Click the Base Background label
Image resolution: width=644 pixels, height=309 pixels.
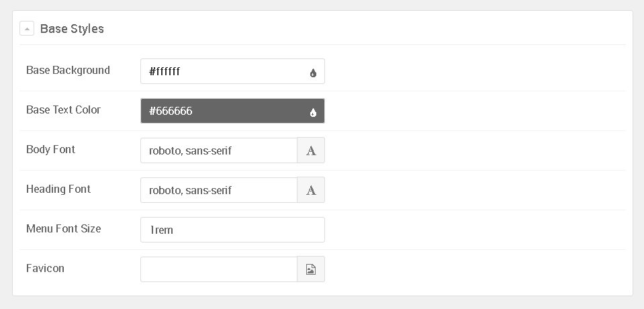point(68,70)
